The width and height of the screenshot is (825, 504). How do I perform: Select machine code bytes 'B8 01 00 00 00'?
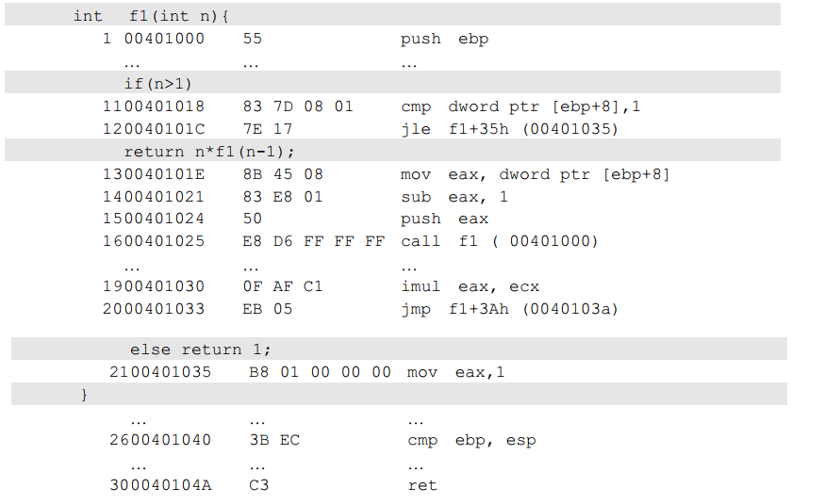(x=320, y=372)
